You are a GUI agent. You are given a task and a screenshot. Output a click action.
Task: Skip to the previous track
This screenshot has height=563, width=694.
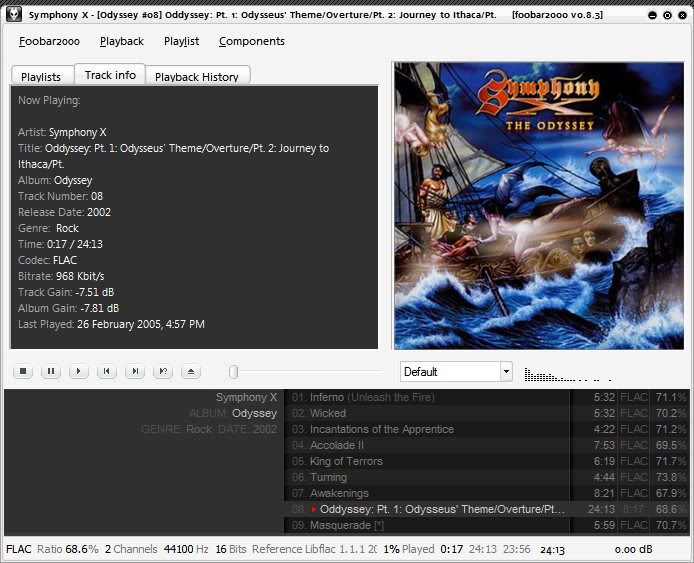pos(107,371)
